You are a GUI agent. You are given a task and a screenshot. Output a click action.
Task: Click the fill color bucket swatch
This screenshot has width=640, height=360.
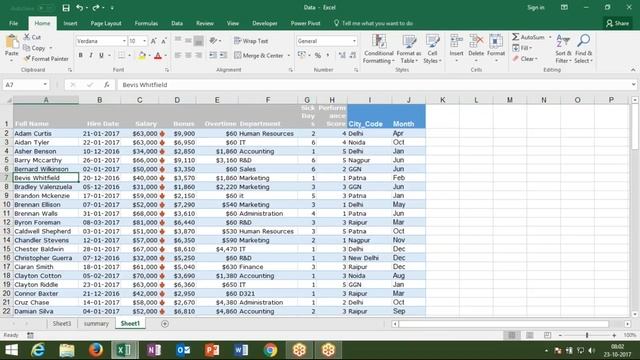tap(142, 56)
